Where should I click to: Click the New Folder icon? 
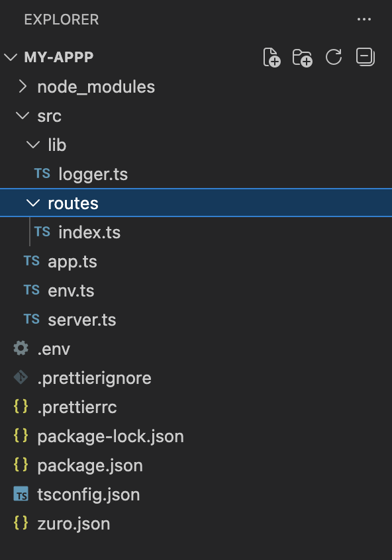[x=303, y=58]
